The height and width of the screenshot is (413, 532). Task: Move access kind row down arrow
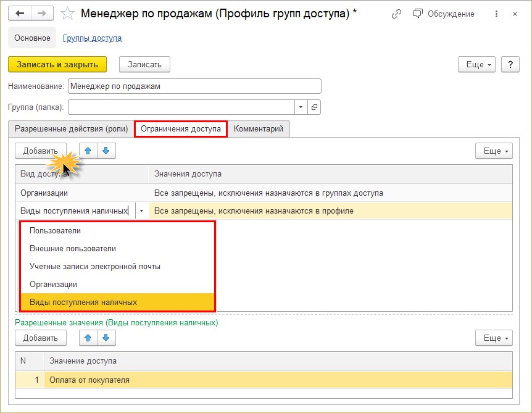[x=106, y=151]
